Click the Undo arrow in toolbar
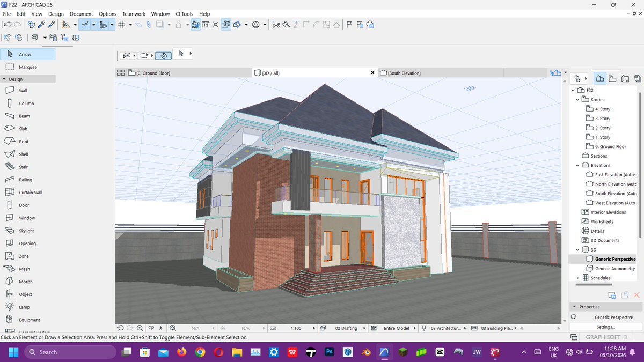Viewport: 644px width, 362px height. (x=8, y=24)
